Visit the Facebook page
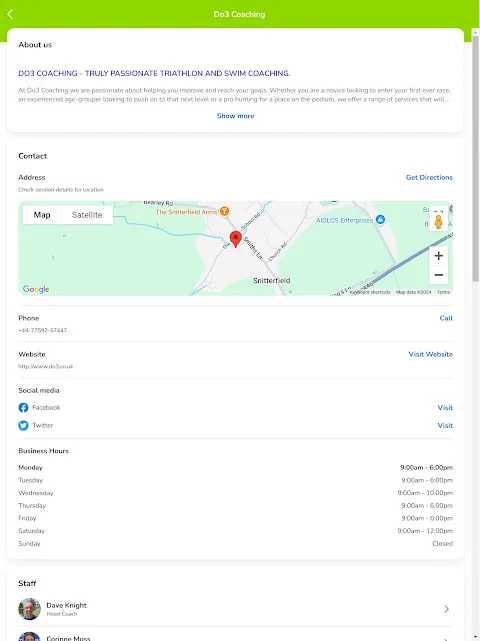This screenshot has height=641, width=480. pos(445,408)
